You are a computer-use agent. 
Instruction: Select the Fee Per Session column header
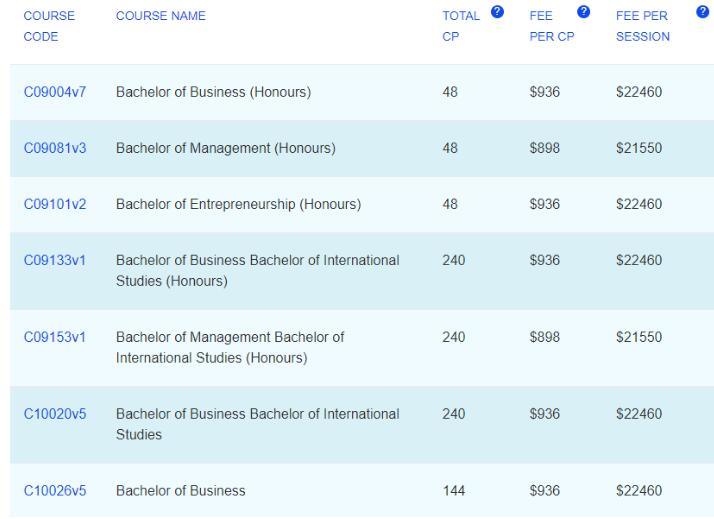coord(643,26)
